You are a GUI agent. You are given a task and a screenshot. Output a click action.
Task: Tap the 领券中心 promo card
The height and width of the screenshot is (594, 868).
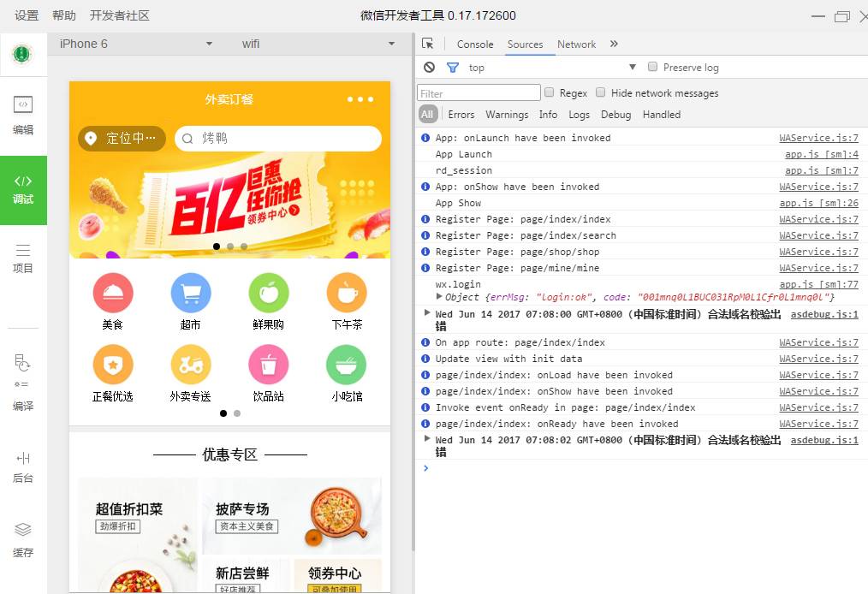pyautogui.click(x=337, y=576)
